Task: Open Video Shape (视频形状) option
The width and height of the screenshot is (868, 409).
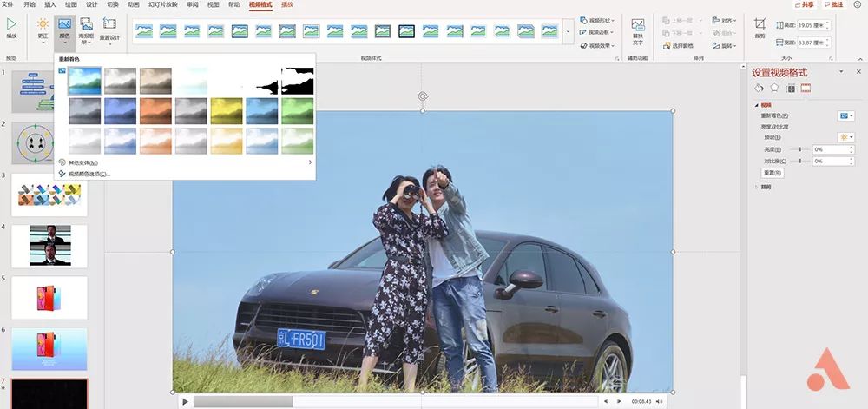Action: [597, 21]
